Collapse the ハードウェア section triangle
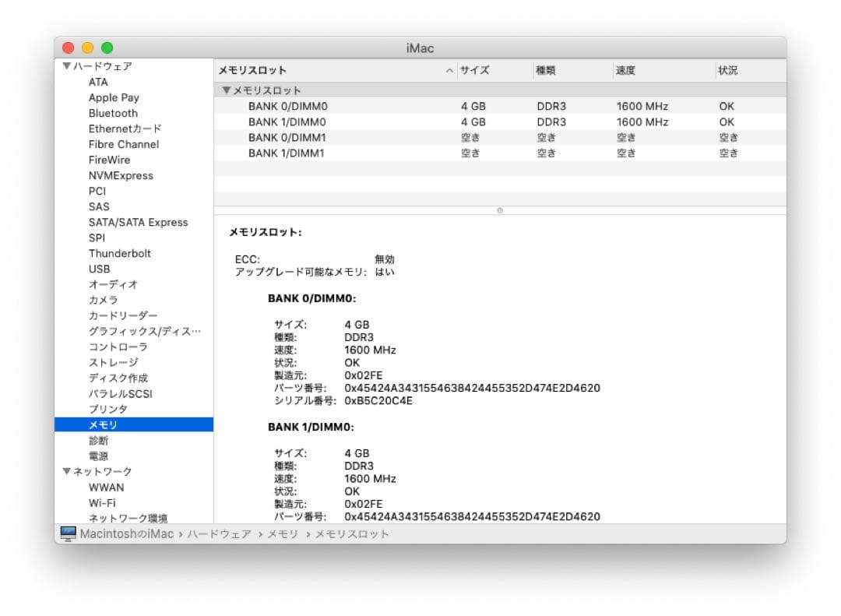The width and height of the screenshot is (841, 616). point(66,66)
